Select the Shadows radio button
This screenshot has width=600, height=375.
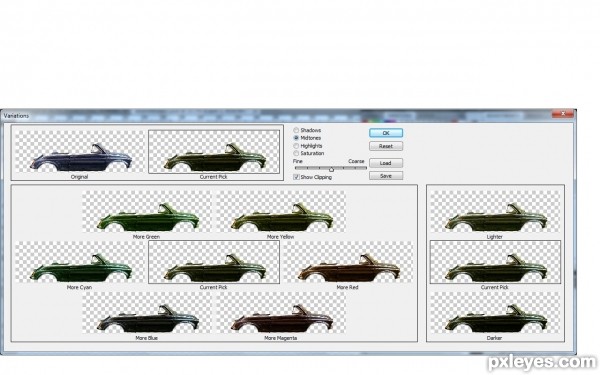[x=296, y=130]
